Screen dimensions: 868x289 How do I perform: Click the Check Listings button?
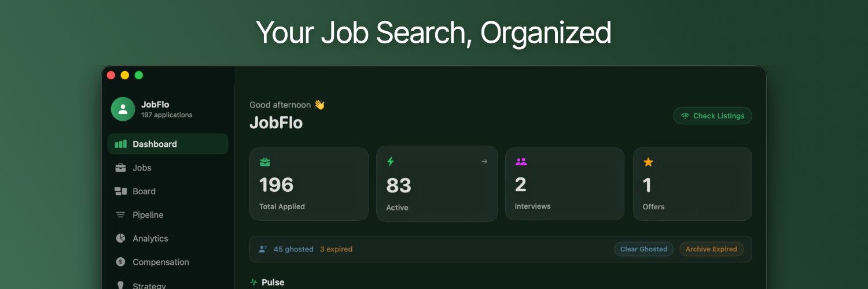click(712, 116)
